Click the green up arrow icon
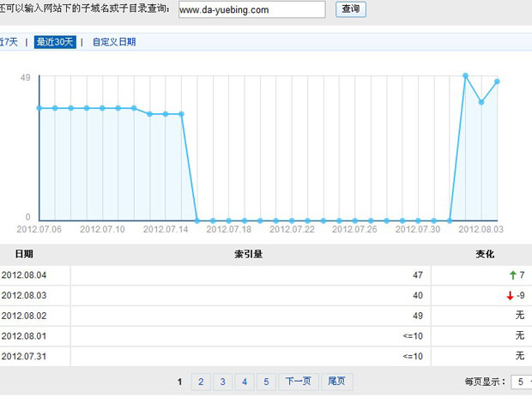This screenshot has height=398, width=532. tap(512, 275)
